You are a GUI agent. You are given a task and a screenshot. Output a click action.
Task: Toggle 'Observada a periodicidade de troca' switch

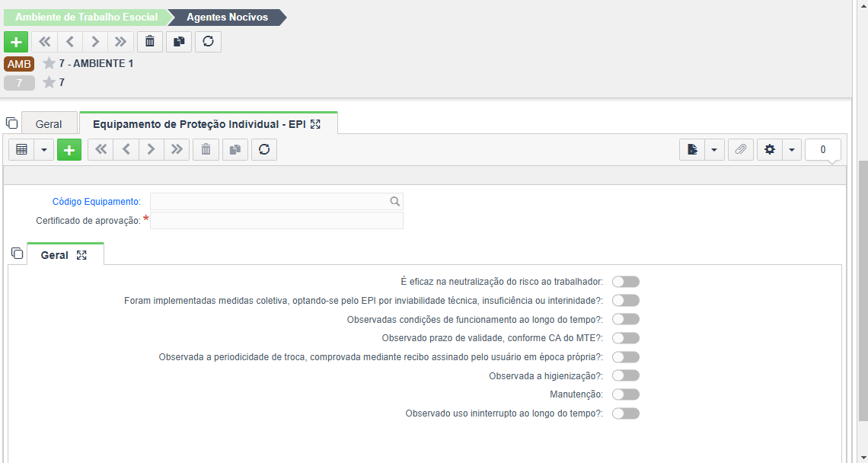pyautogui.click(x=626, y=357)
